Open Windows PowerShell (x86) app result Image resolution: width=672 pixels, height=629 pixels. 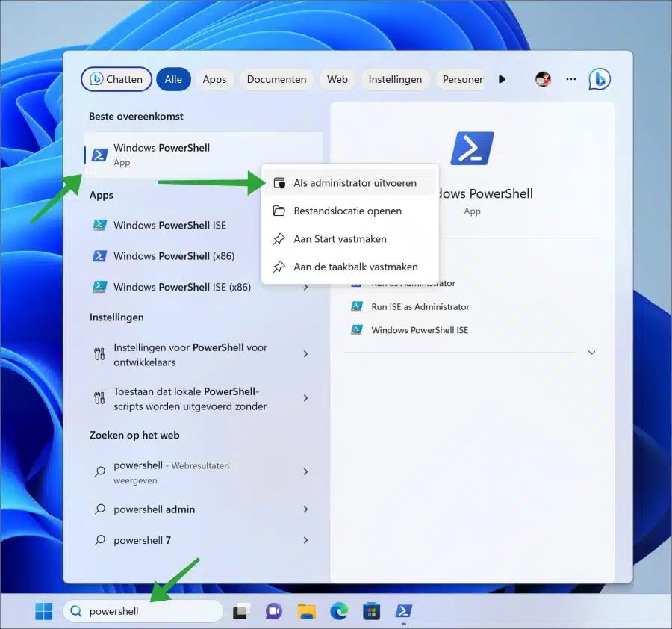173,256
